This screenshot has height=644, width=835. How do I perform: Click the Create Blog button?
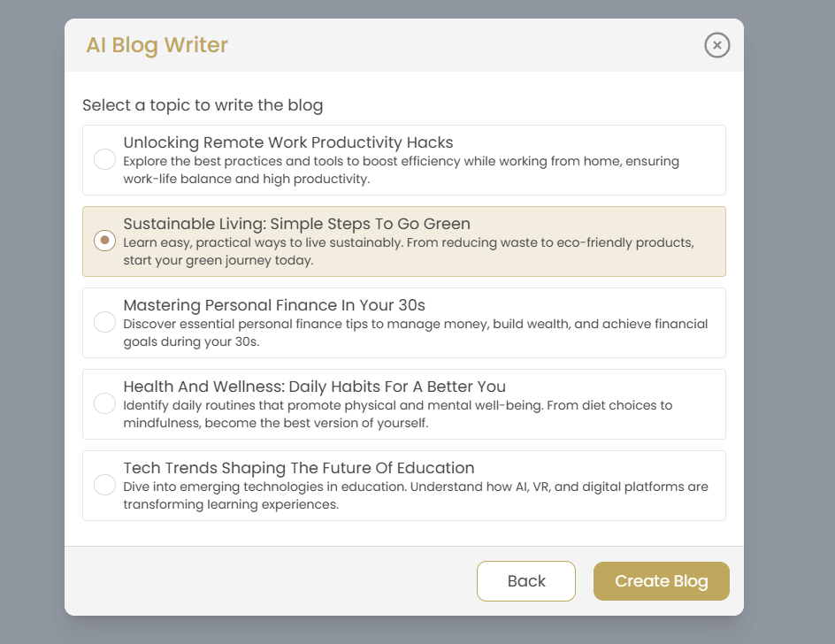pyautogui.click(x=661, y=580)
